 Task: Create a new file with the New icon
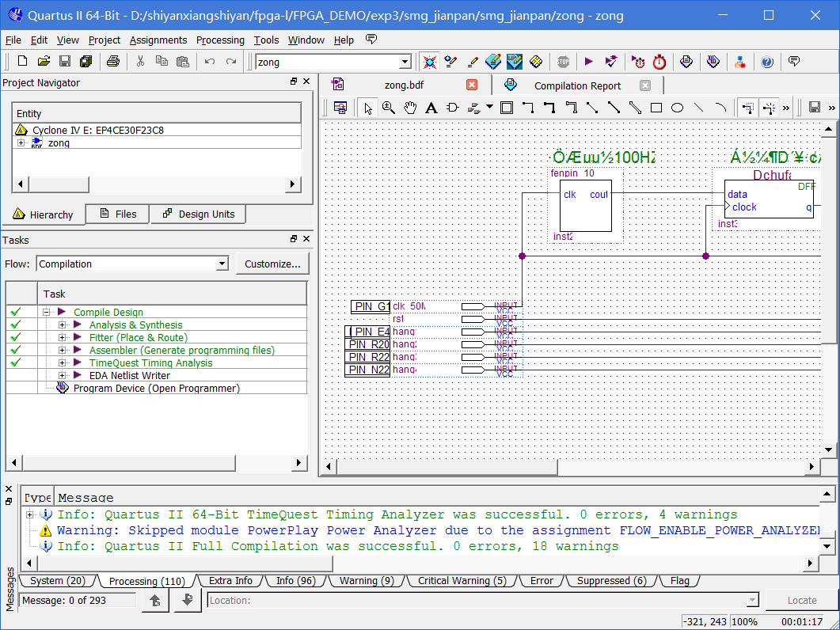pos(22,62)
